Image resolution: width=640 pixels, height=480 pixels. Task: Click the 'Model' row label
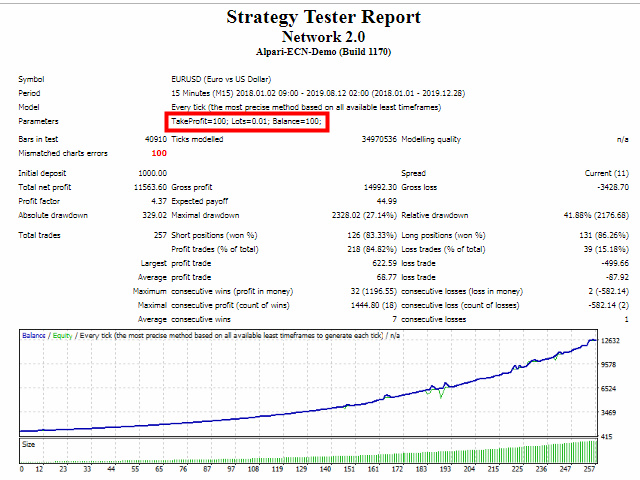[x=29, y=107]
